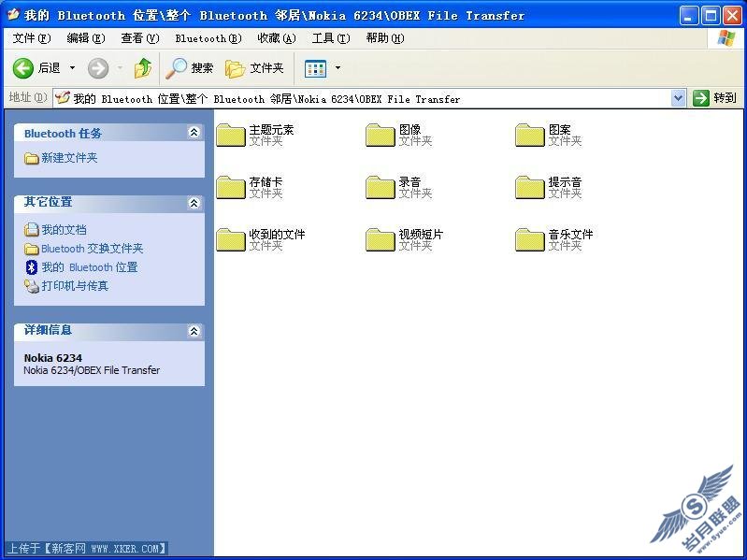Select the 图案 folder icon
This screenshot has height=560, width=747.
coord(530,136)
